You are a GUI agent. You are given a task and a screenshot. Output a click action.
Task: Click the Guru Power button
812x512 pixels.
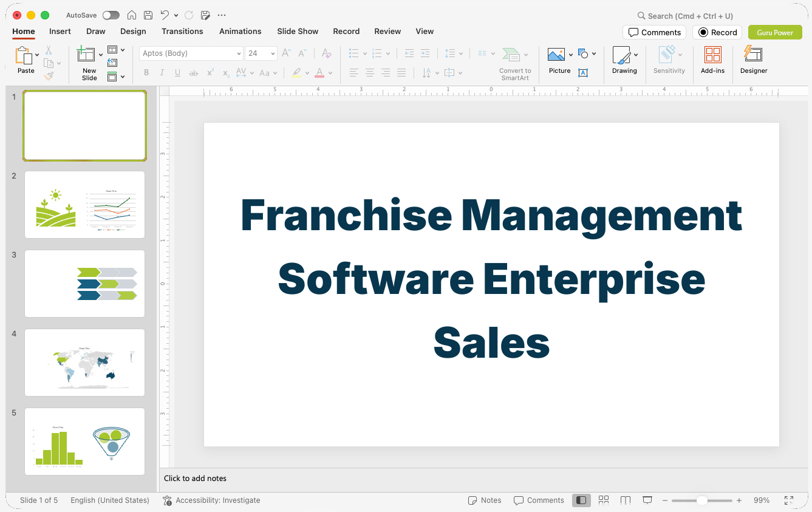[775, 32]
